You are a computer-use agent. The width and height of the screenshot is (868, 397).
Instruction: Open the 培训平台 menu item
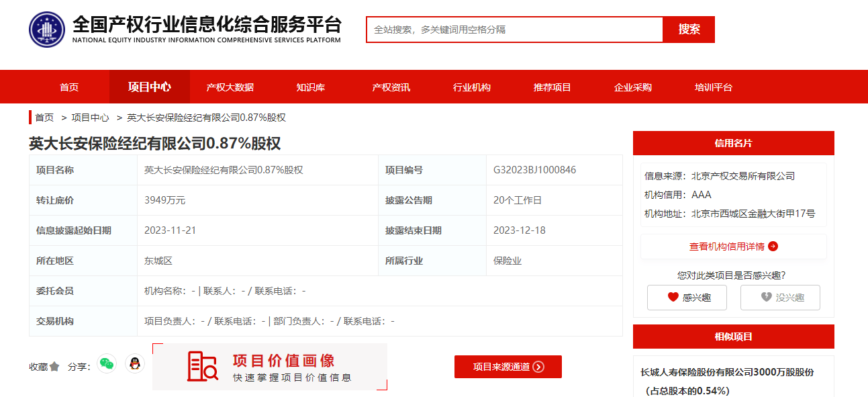[714, 87]
